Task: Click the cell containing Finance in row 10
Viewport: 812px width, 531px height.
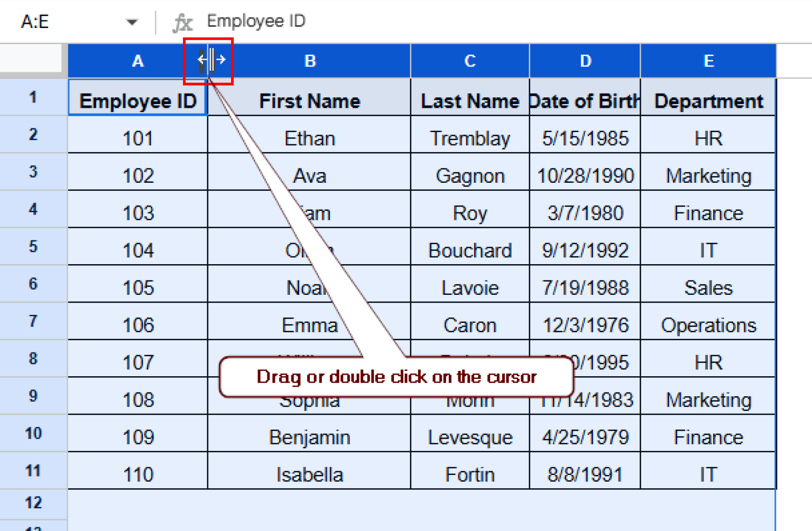Action: [708, 436]
